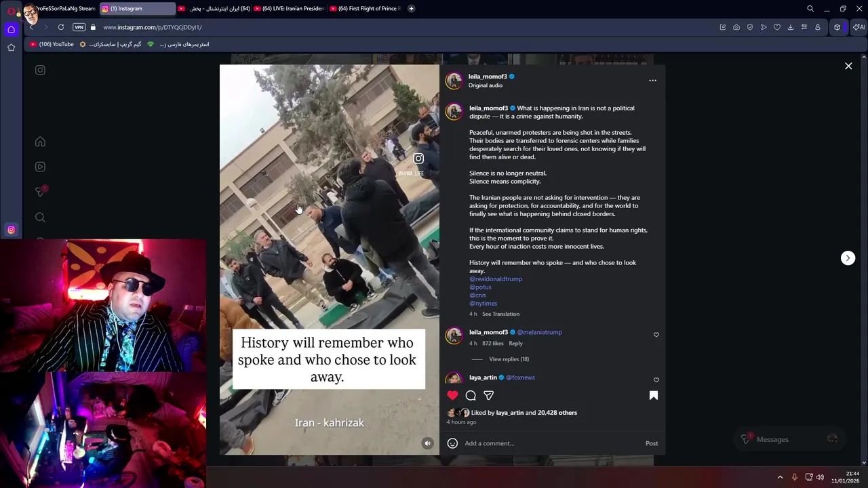This screenshot has width=868, height=488.
Task: Open the edit/note toolbar icon
Action: 723,27
